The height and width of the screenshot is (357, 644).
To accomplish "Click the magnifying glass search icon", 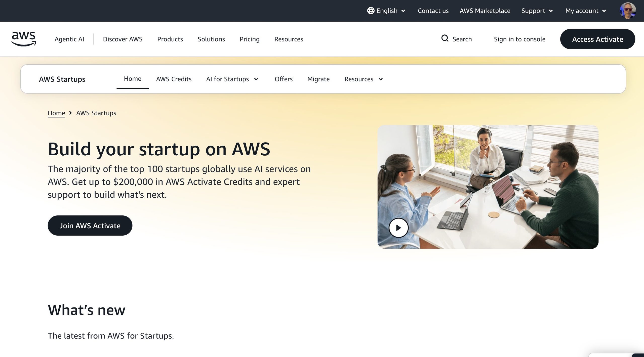I will 445,38.
